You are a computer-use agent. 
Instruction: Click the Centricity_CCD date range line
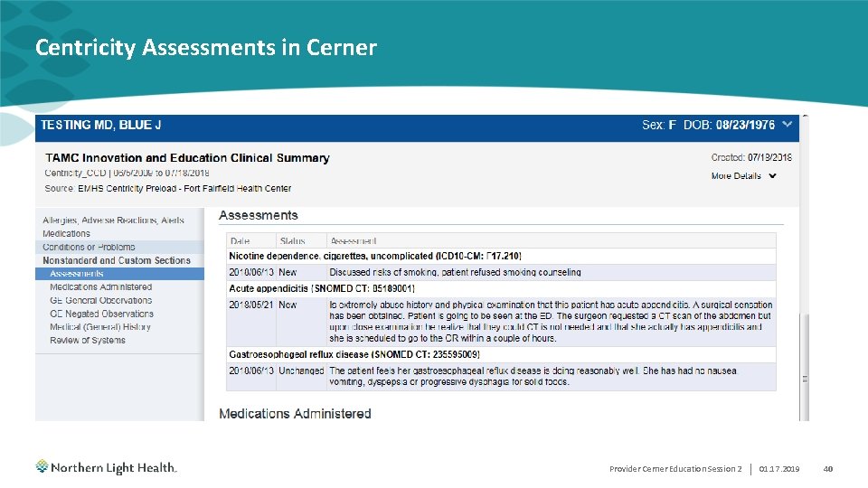127,173
